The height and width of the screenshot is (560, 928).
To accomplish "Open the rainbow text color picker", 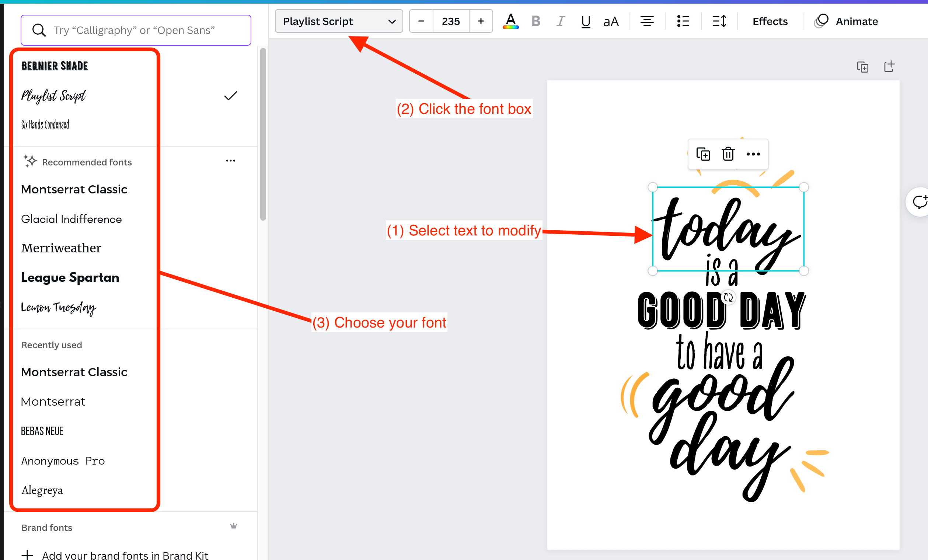I will [510, 21].
